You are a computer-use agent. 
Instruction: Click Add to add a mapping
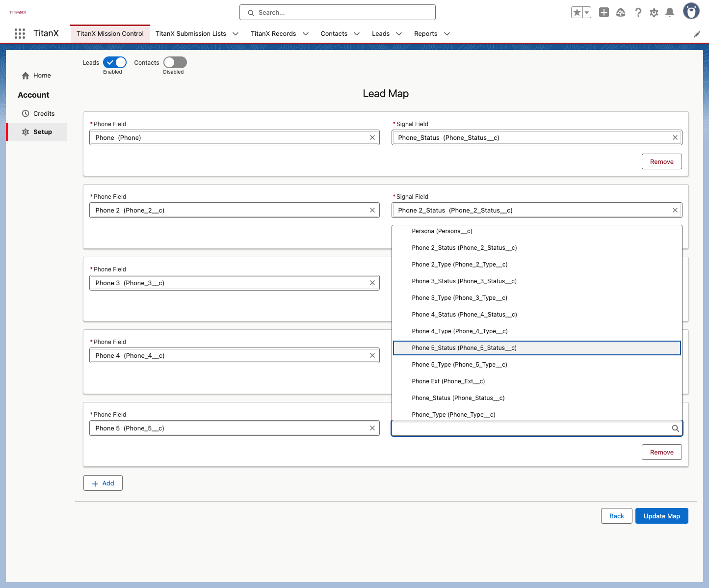click(x=103, y=483)
